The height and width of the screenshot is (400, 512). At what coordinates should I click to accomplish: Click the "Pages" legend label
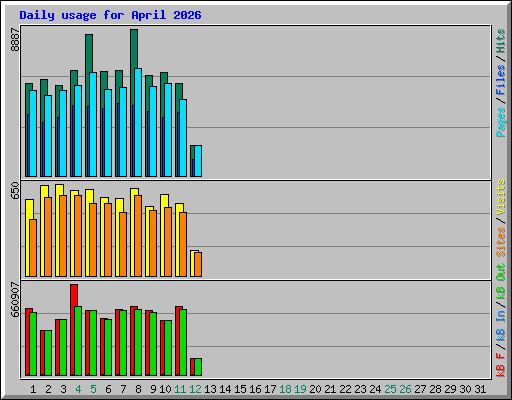pyautogui.click(x=500, y=122)
